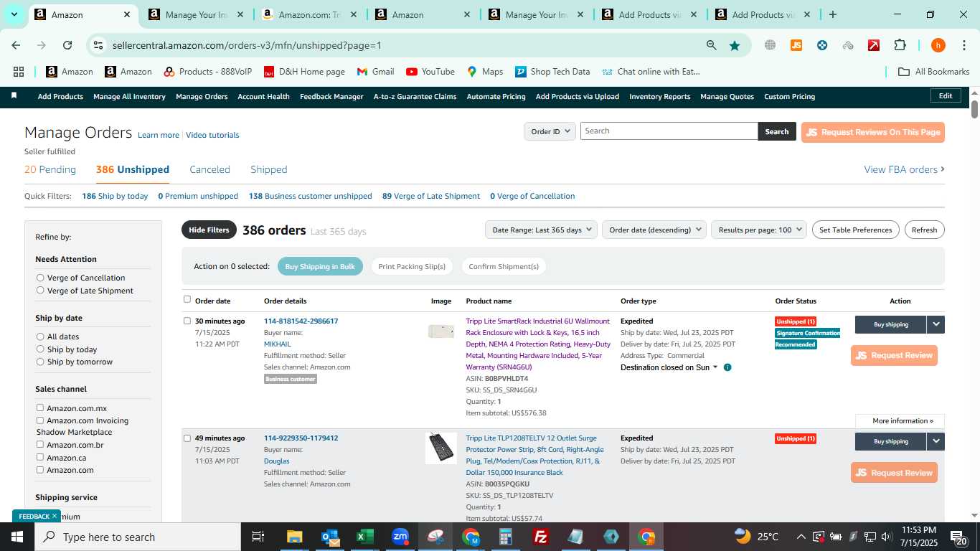980x551 pixels.
Task: Open the Gmail bookmark
Action: 375,72
